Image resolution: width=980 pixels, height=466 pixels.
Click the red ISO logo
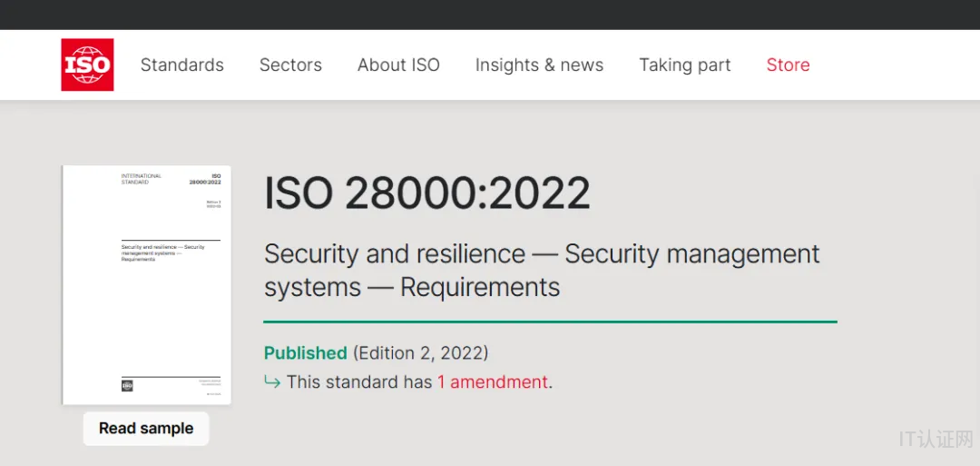coord(87,64)
